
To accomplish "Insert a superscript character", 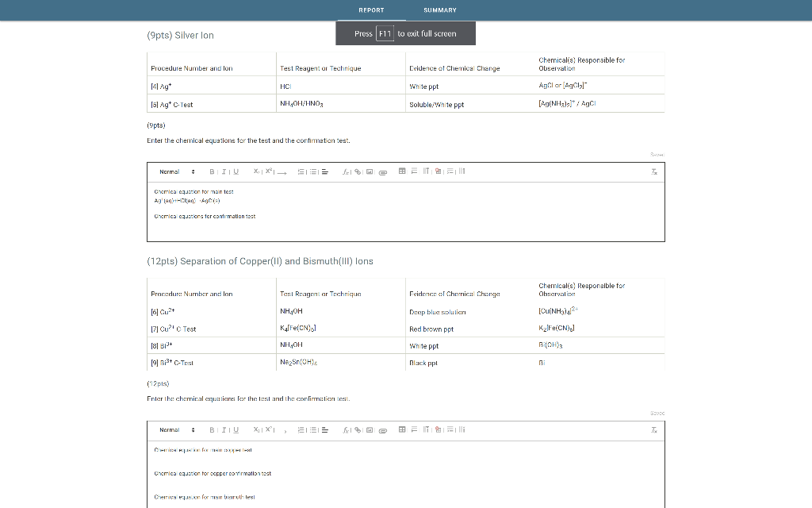I will (x=269, y=171).
